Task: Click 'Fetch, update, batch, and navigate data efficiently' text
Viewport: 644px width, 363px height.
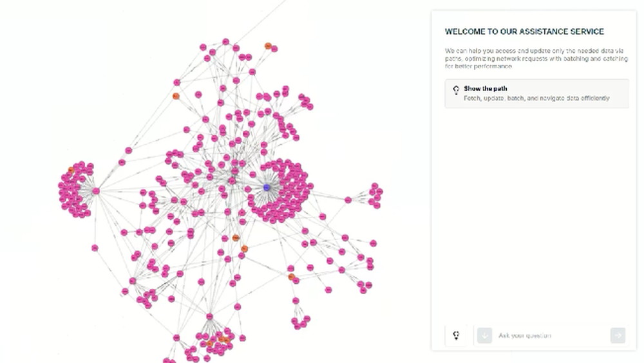Action: (x=536, y=98)
